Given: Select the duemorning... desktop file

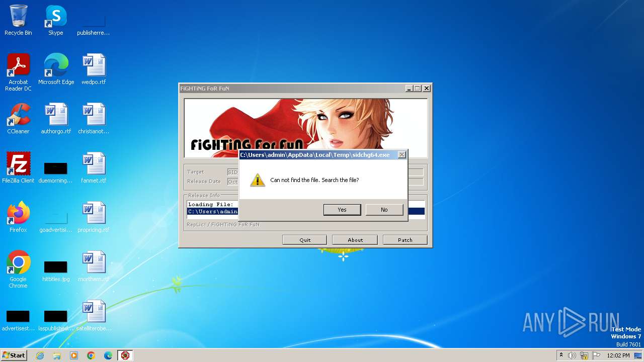Looking at the screenshot, I should coord(56,172).
